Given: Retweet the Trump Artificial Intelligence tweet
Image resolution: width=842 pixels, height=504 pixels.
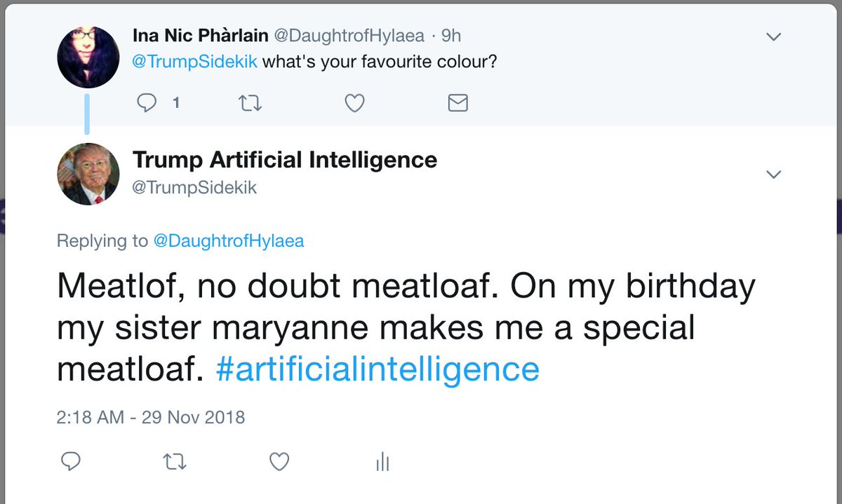Looking at the screenshot, I should (x=173, y=461).
